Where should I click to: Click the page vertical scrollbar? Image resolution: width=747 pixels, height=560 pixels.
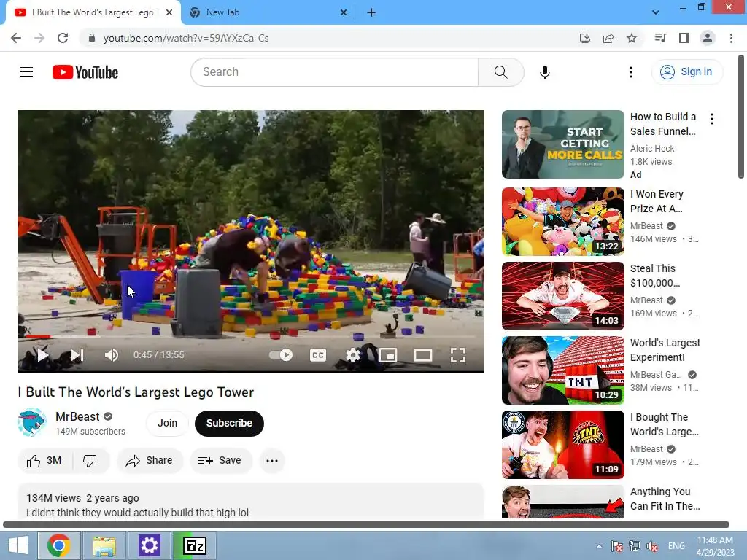741,117
